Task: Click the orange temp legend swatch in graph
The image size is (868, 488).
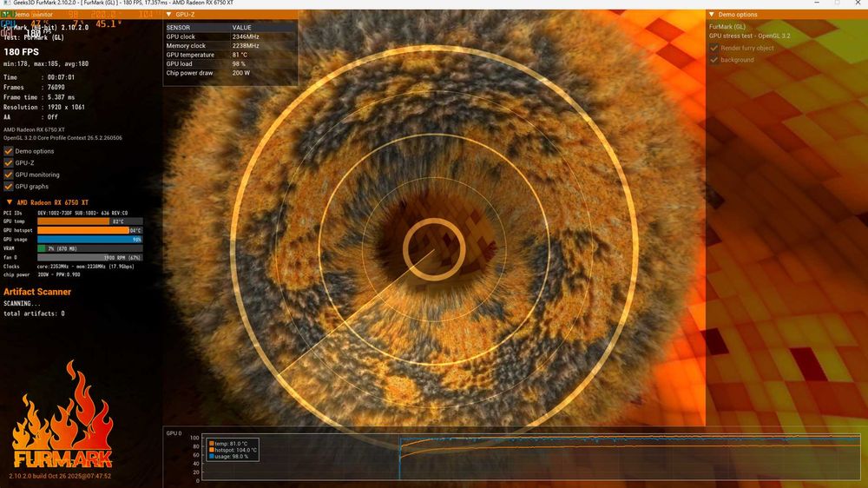Action: [212, 444]
